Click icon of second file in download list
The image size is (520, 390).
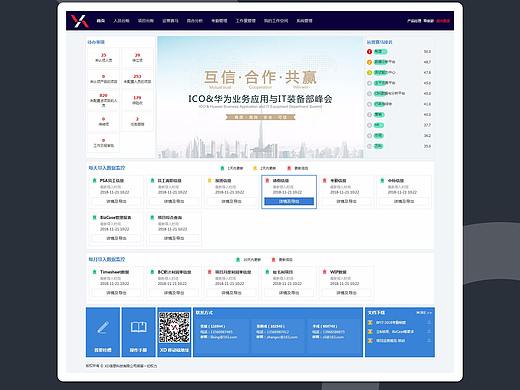(370, 332)
